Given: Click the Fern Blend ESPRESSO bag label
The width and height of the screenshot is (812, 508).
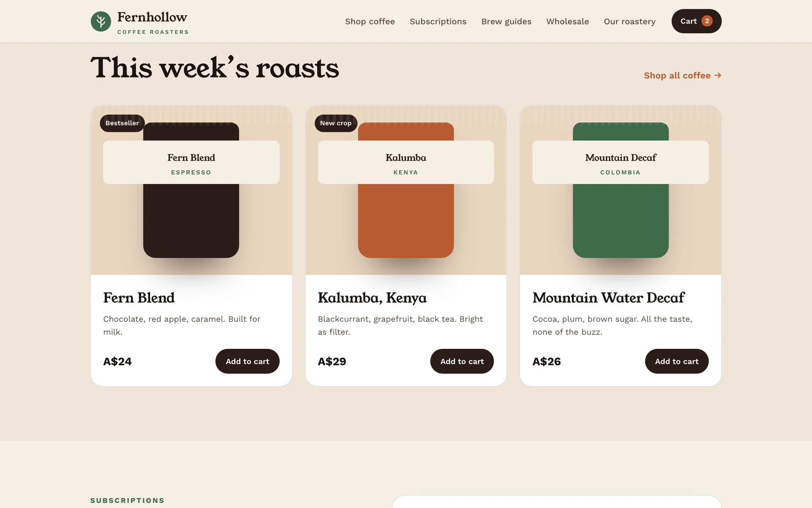Looking at the screenshot, I should click(x=191, y=162).
